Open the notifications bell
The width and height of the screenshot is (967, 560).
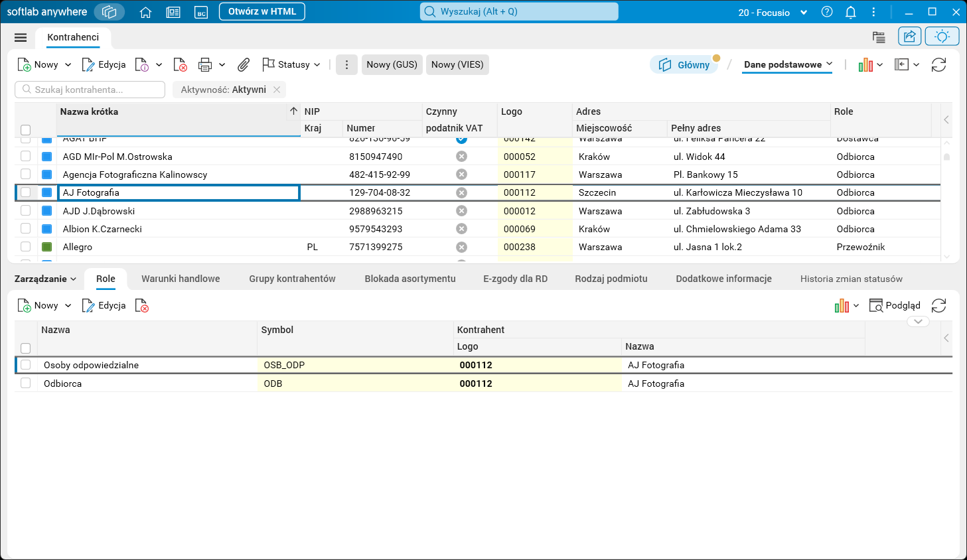tap(850, 12)
